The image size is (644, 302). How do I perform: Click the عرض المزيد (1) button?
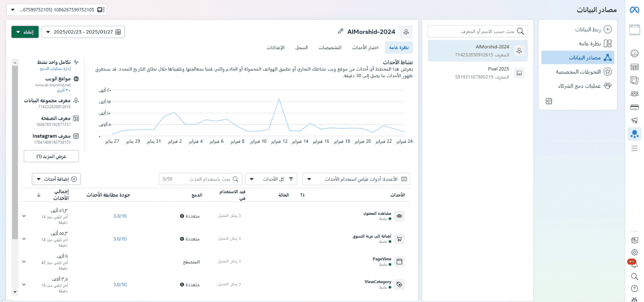(x=52, y=156)
